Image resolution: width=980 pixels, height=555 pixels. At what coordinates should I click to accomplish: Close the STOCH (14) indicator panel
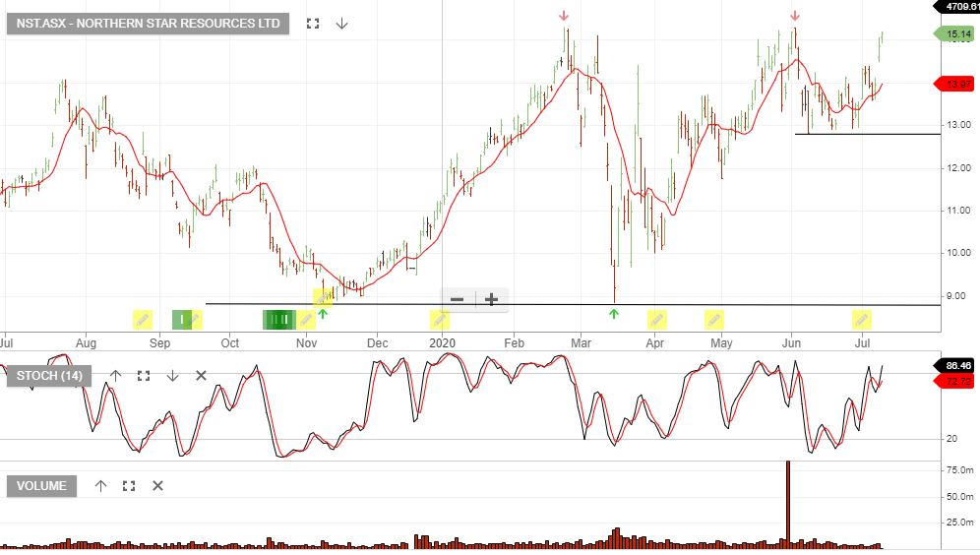202,376
